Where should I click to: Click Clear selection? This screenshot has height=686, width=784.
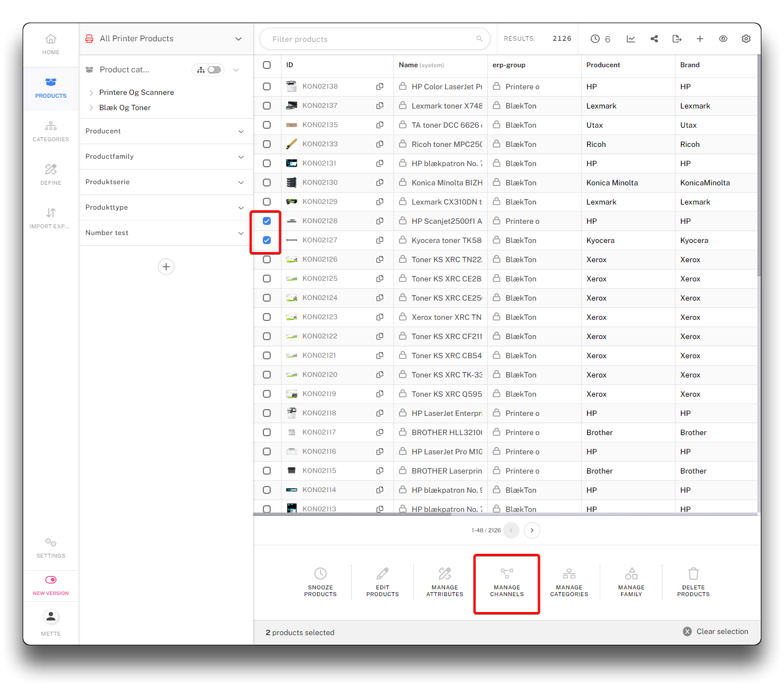(716, 632)
